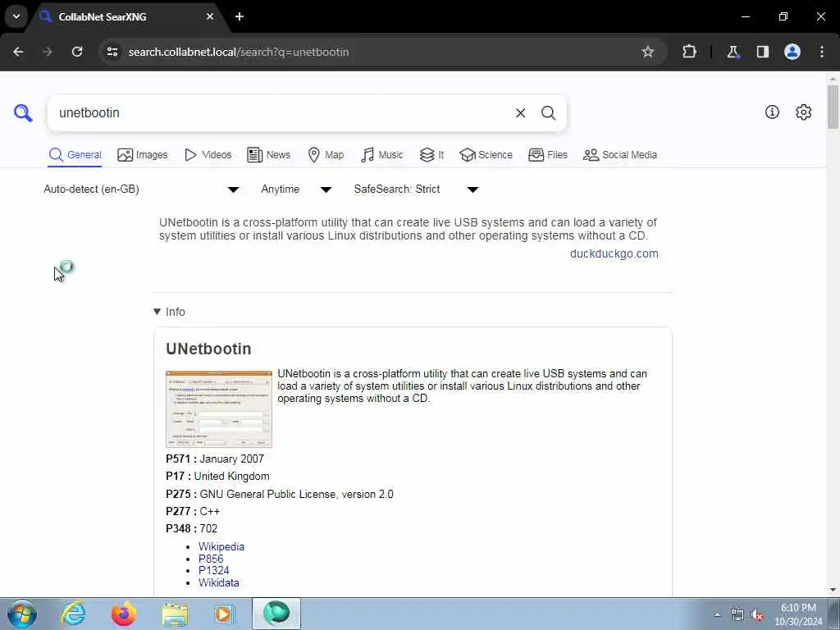Click the 'GNU General Public License, version 2.0' text
840x630 pixels.
(x=296, y=494)
